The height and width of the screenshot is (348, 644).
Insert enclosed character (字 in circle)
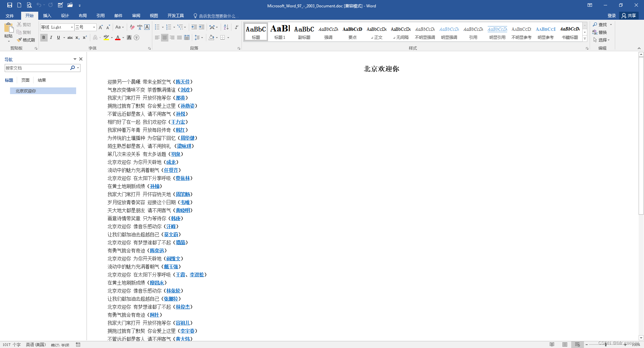137,38
